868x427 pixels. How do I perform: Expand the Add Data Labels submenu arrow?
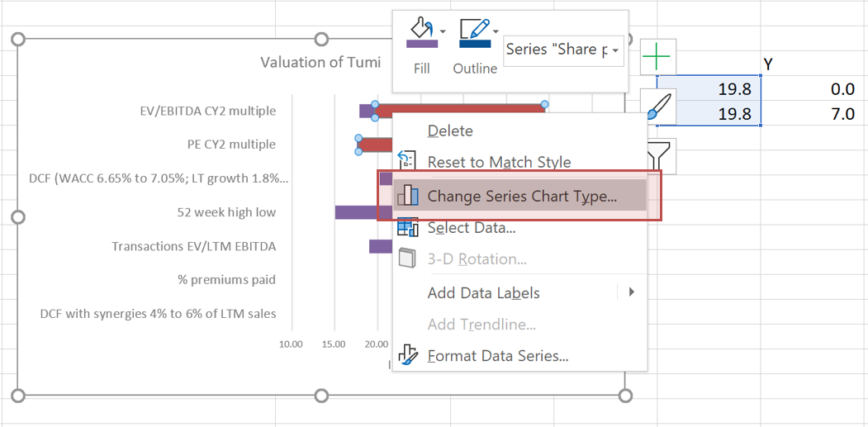tap(631, 292)
